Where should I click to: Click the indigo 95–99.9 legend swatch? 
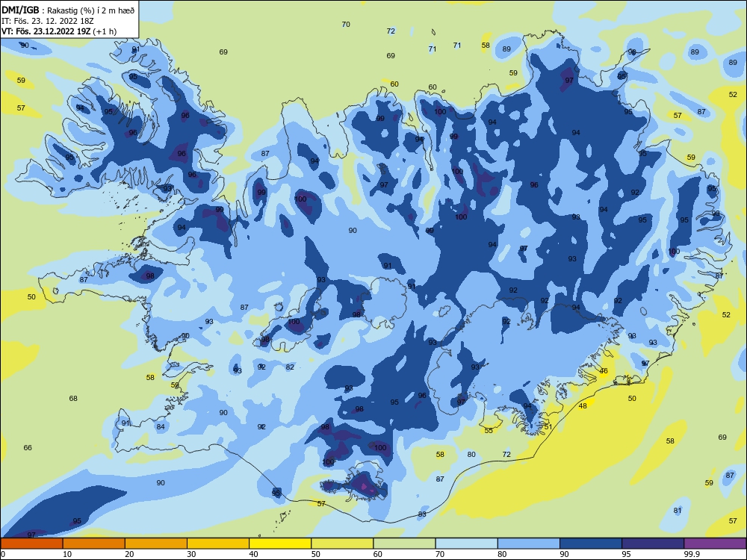(653, 544)
